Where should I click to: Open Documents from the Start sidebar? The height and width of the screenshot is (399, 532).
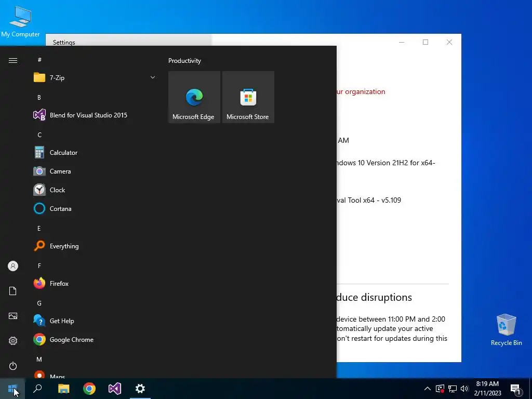point(13,291)
